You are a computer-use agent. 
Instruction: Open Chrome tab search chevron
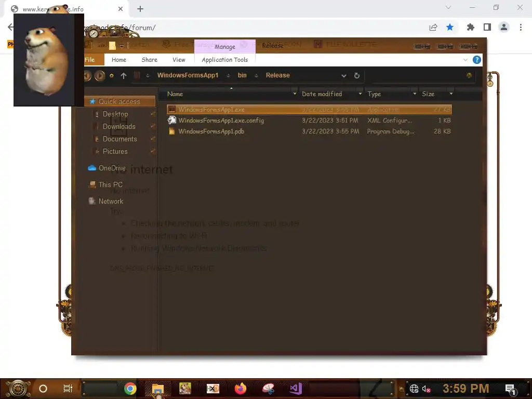tap(448, 7)
